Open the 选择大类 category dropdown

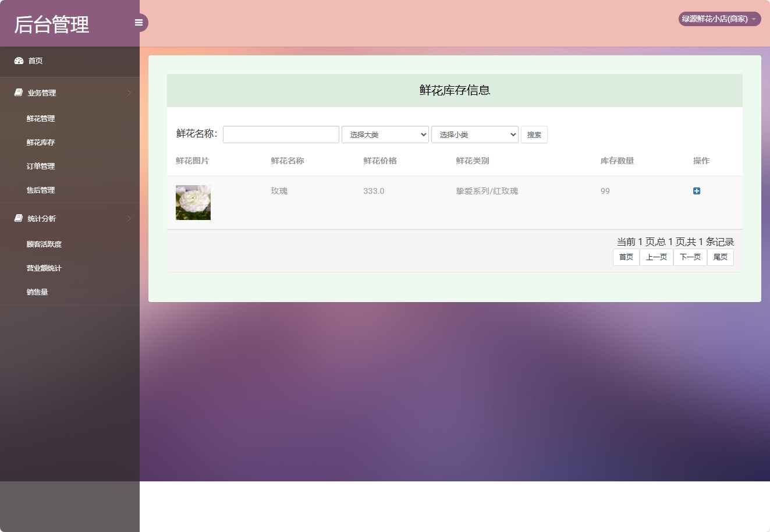(385, 134)
